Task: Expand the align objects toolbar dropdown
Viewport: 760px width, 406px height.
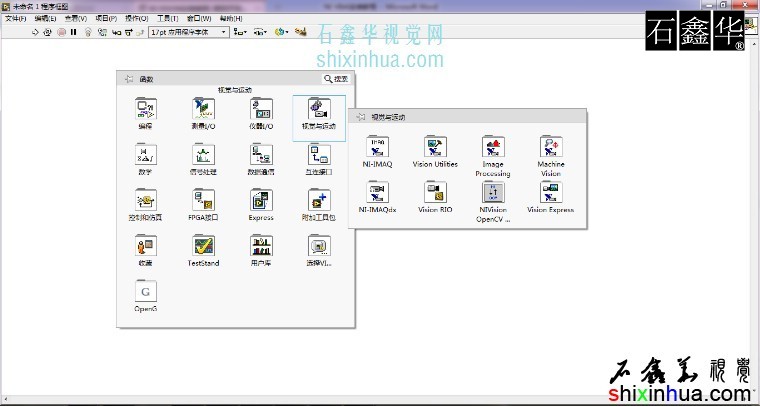Action: [240, 32]
